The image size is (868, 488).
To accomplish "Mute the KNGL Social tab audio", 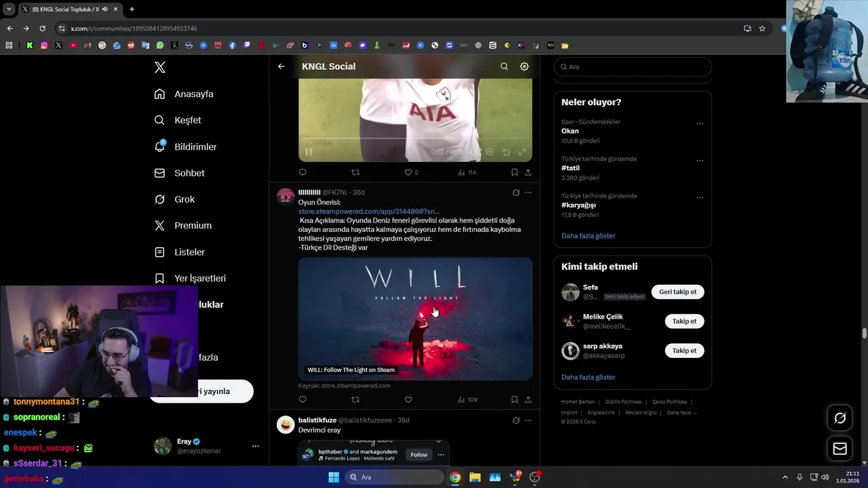I will [105, 9].
